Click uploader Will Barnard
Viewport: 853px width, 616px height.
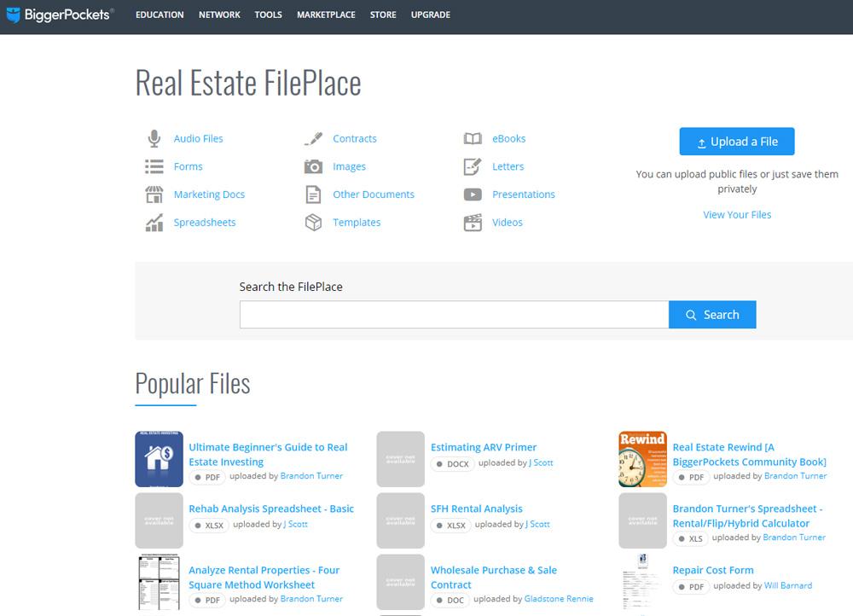coord(787,585)
